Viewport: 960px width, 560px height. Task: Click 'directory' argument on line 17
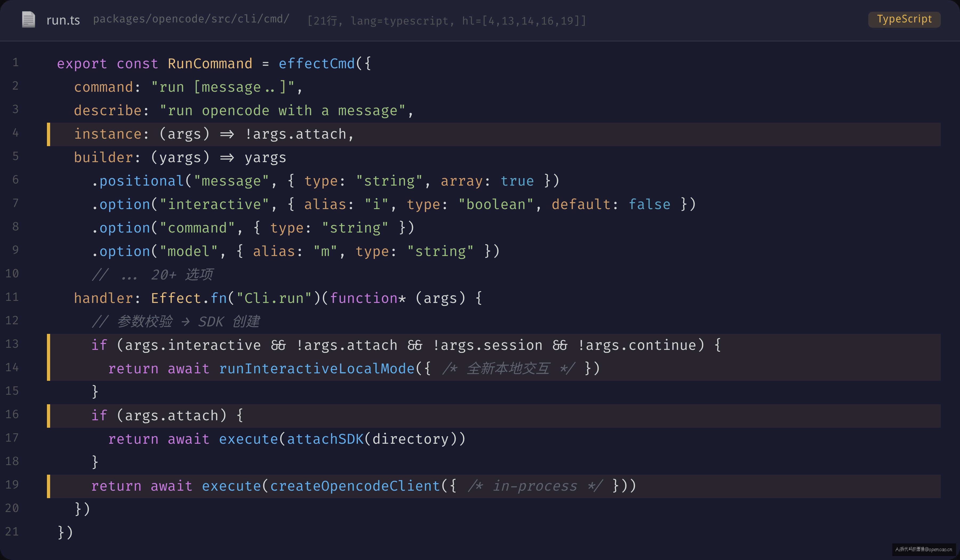tap(410, 439)
